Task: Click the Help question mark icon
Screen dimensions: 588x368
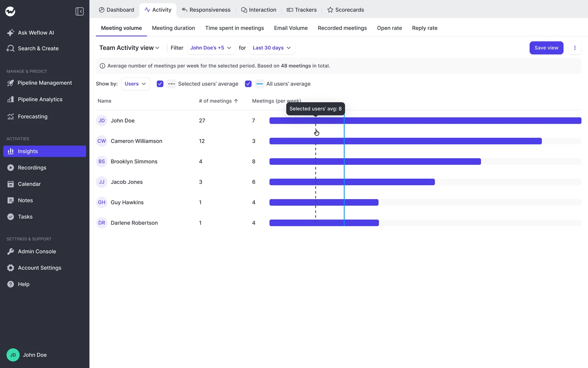Action: tap(11, 284)
